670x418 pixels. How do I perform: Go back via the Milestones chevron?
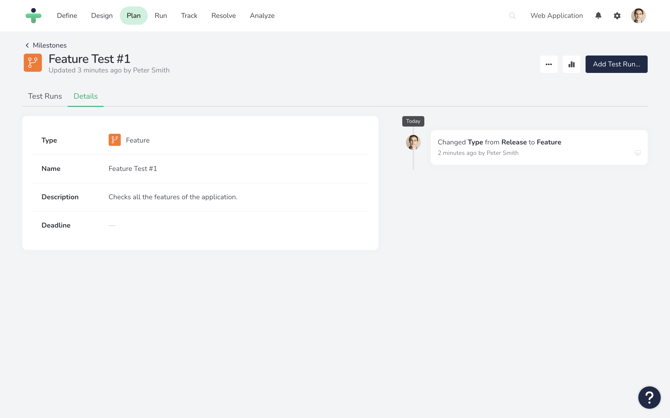point(27,46)
